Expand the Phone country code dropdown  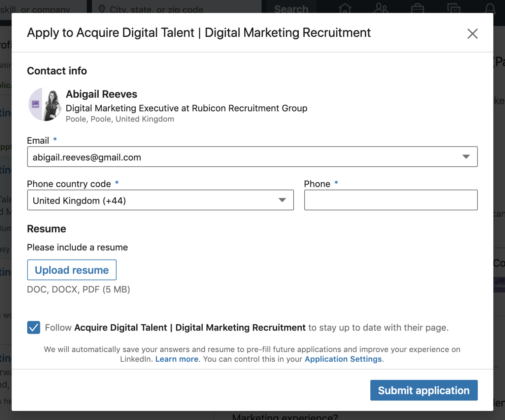pos(160,200)
